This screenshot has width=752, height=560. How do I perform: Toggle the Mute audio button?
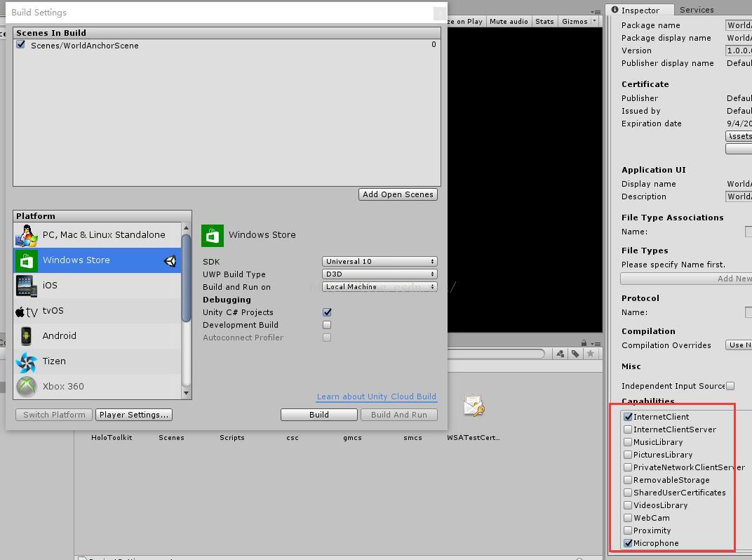pos(509,21)
